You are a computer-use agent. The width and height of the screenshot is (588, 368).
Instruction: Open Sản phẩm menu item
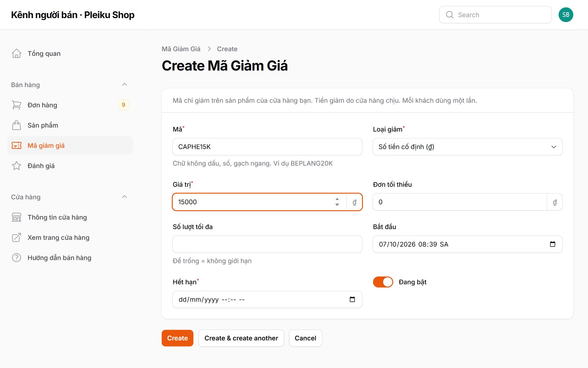coord(70,125)
